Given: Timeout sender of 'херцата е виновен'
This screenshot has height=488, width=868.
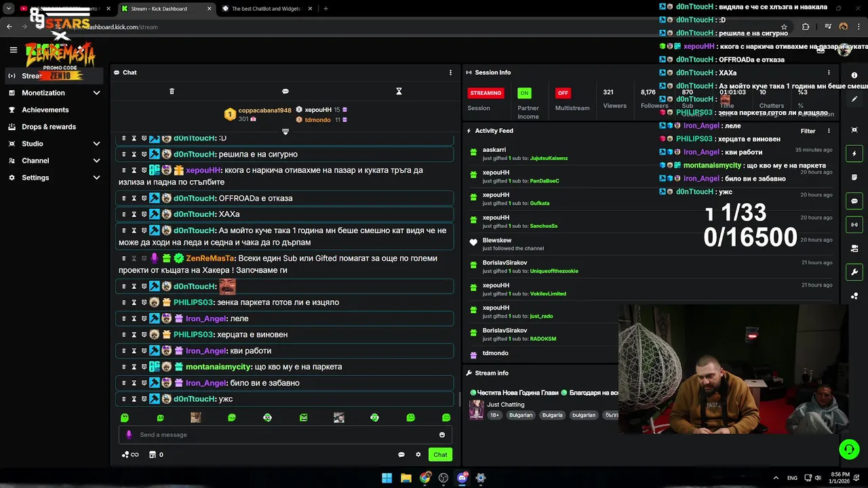Looking at the screenshot, I should 134,335.
